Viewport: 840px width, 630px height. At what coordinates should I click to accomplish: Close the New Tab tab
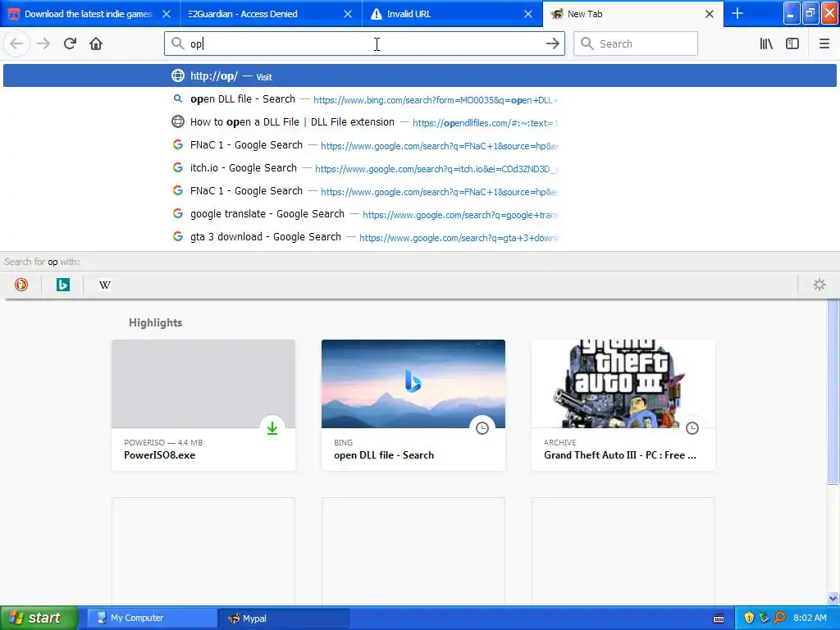tap(710, 14)
